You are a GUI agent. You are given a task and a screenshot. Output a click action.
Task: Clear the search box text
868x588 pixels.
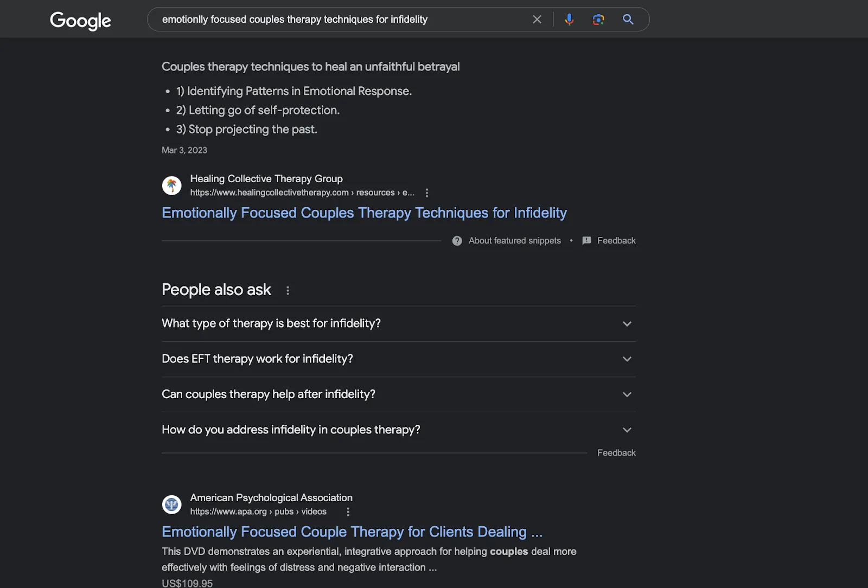pos(537,20)
